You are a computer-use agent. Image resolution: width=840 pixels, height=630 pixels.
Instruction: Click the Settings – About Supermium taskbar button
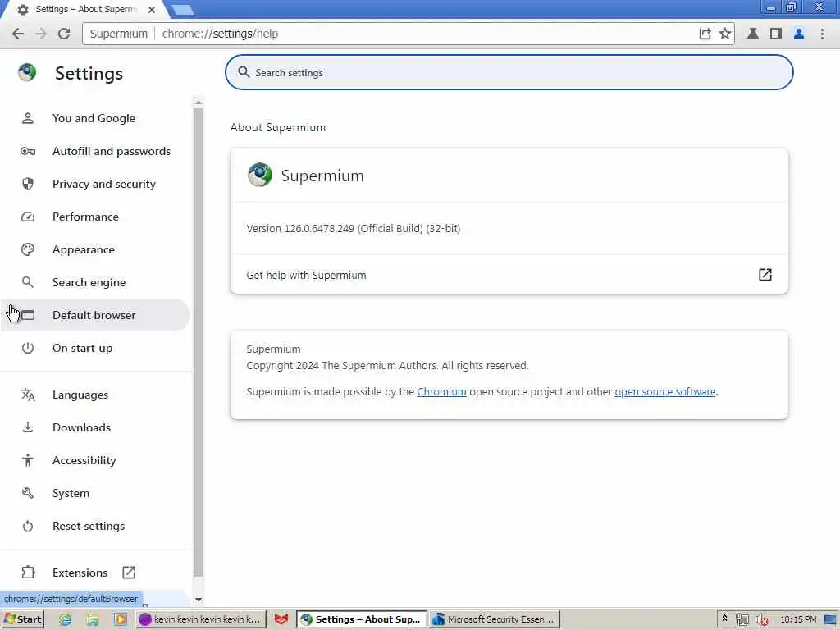(x=362, y=619)
